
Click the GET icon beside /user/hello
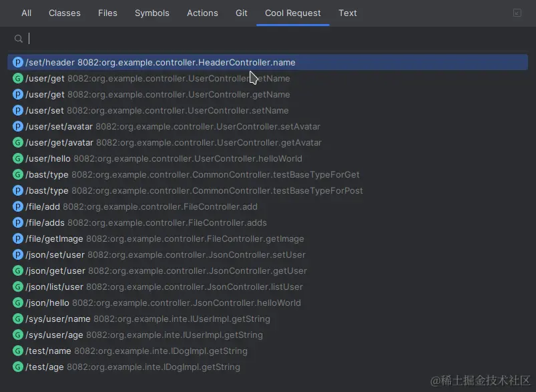(18, 159)
